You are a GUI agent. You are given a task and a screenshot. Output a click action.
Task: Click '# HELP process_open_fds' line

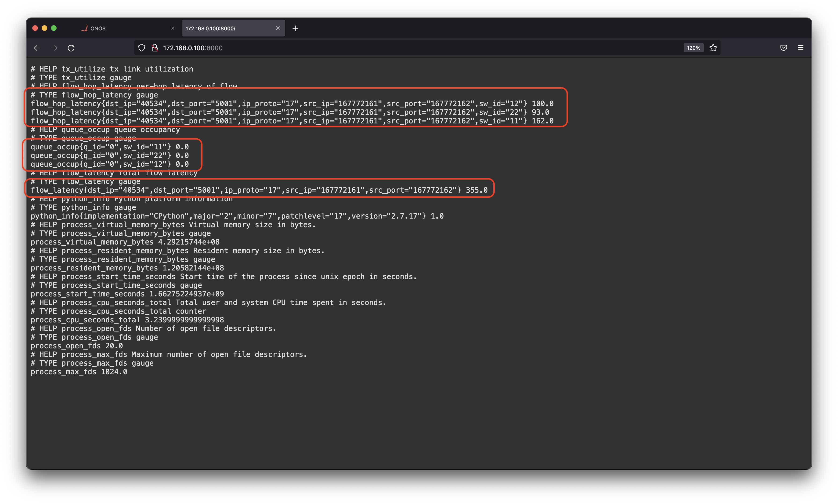click(x=154, y=329)
